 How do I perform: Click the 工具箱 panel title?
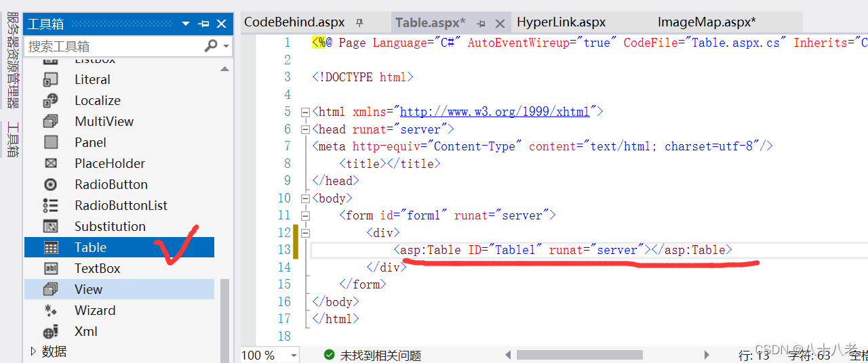click(45, 24)
